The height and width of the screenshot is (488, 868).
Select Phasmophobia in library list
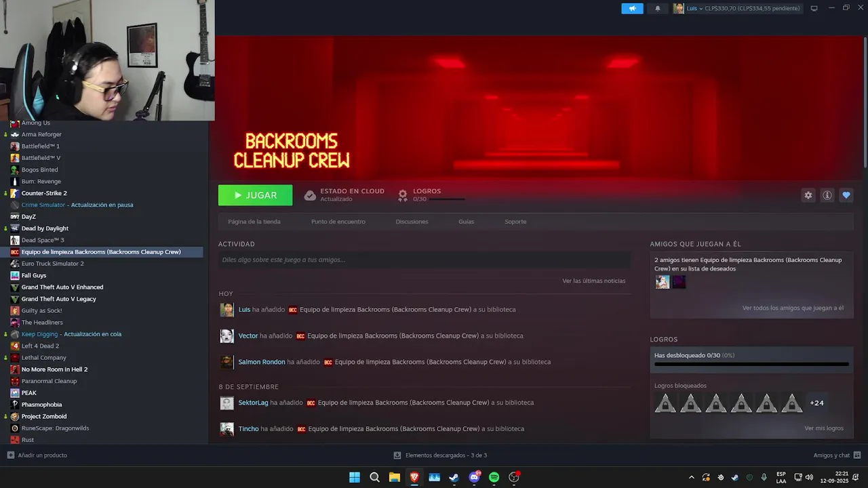pyautogui.click(x=41, y=405)
